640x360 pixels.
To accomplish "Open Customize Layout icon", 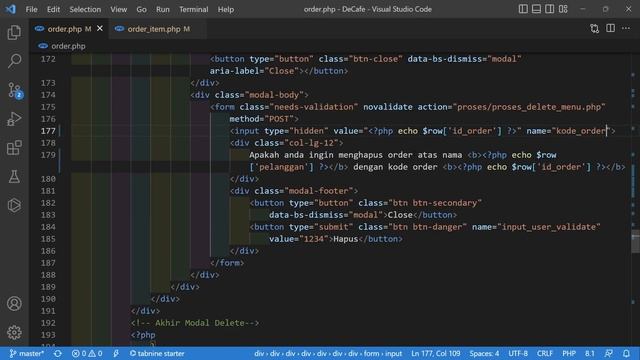I will pos(563,9).
